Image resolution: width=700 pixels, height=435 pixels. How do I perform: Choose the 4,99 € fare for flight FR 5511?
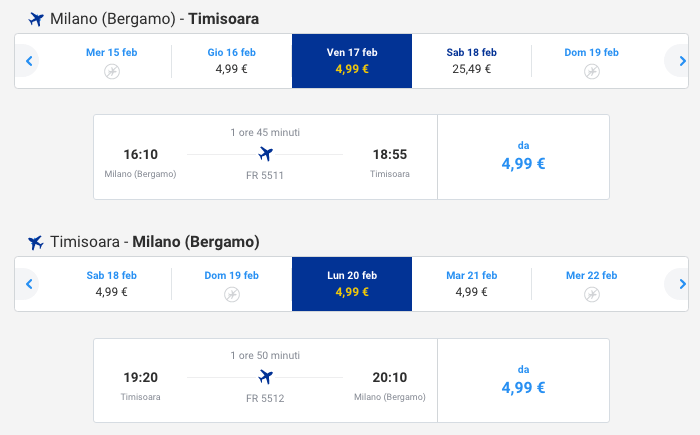[x=524, y=157]
